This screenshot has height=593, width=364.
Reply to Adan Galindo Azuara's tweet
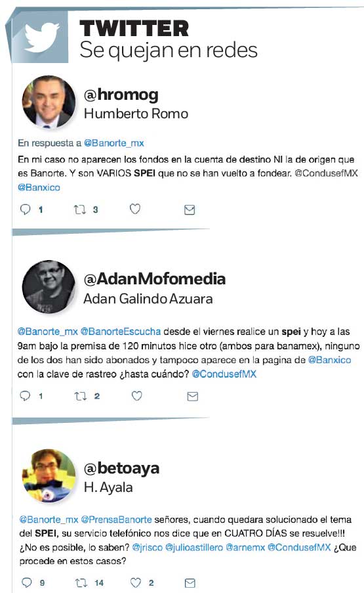[25, 396]
